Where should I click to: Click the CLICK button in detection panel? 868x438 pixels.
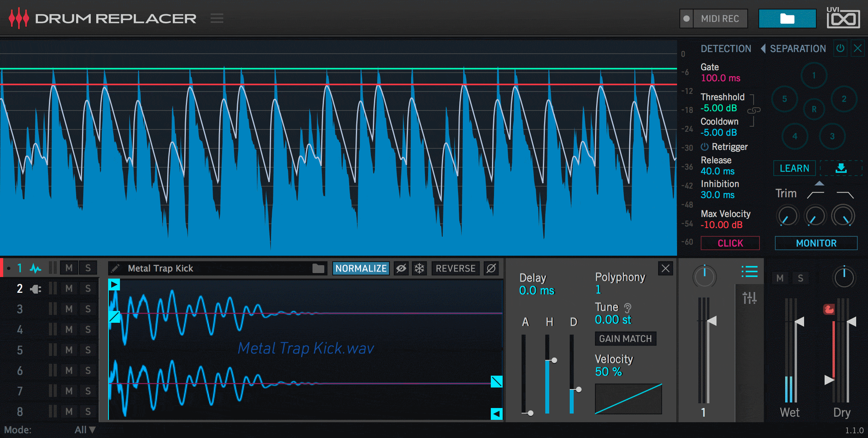[x=730, y=242]
